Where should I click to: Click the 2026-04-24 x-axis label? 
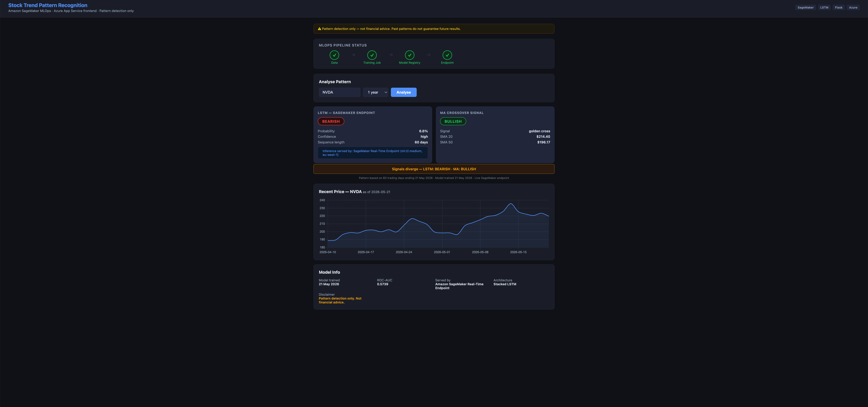click(404, 252)
